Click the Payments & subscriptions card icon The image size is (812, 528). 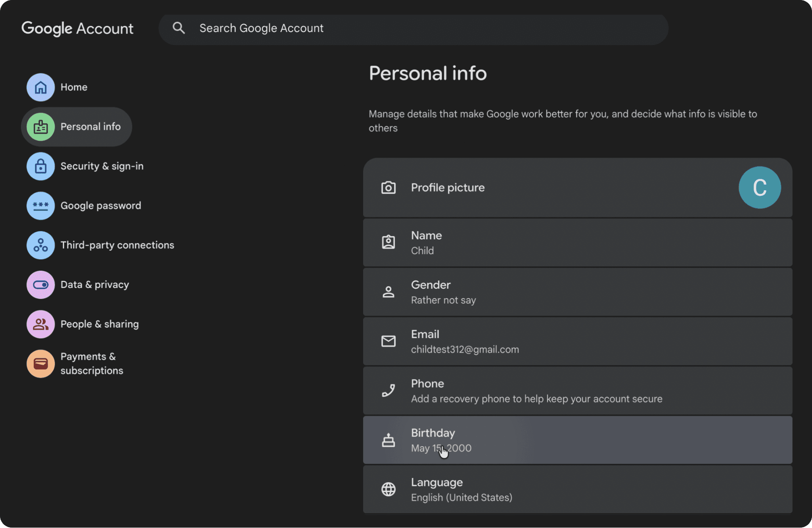[40, 363]
